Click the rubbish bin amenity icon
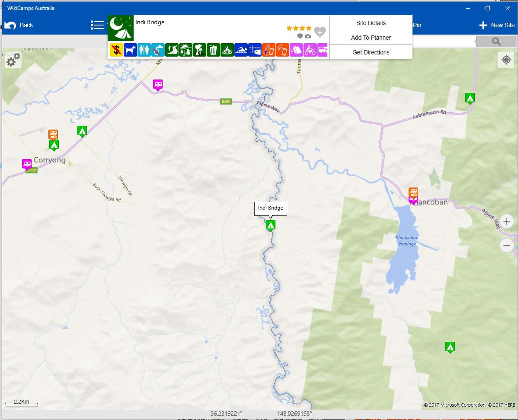This screenshot has width=518, height=420. 213,50
